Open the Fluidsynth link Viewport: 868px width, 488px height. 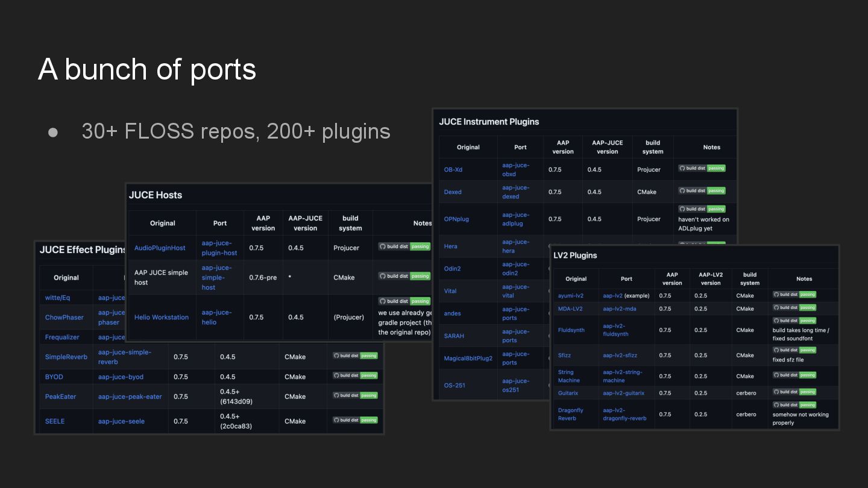pyautogui.click(x=571, y=330)
